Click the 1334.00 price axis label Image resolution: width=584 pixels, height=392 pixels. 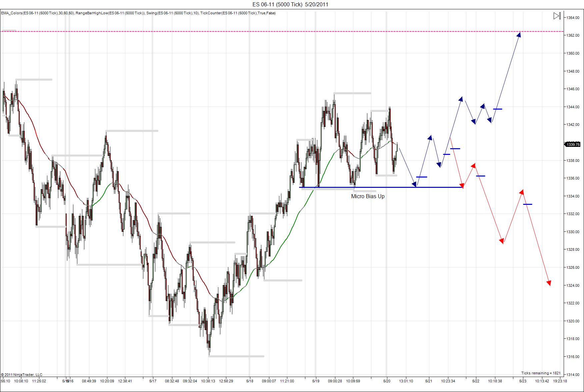click(x=573, y=196)
